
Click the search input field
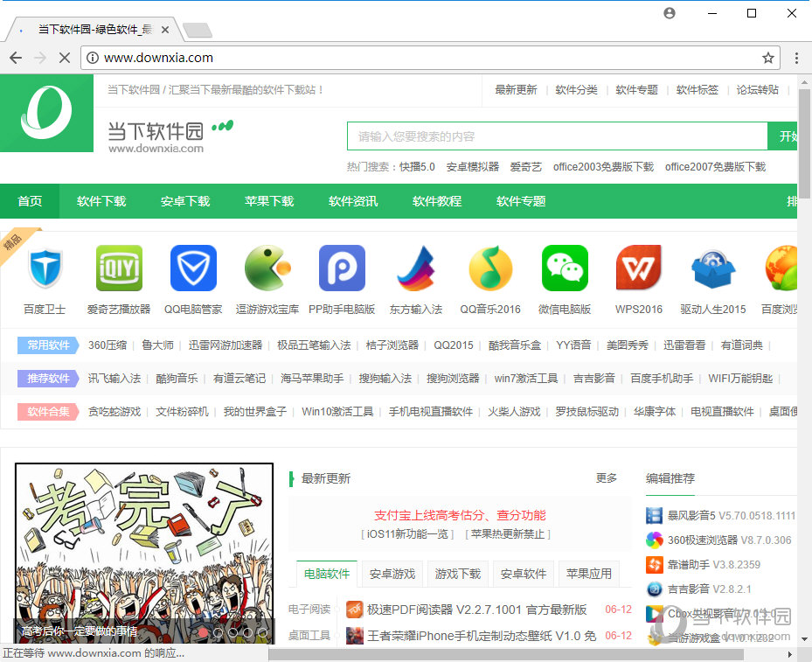tap(557, 136)
